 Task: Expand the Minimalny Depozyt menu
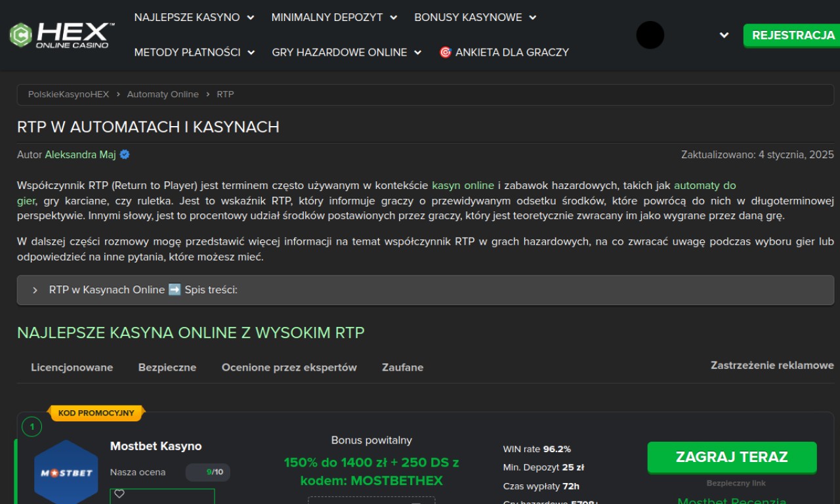click(x=335, y=18)
